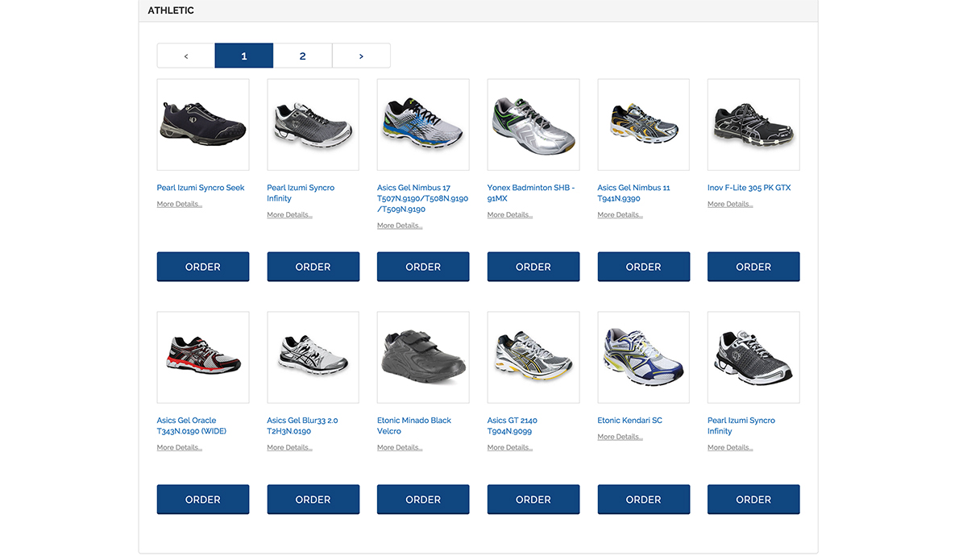This screenshot has width=967, height=560.
Task: Click More Details under Inov F-Lite 305 PK GTX
Action: (x=729, y=204)
